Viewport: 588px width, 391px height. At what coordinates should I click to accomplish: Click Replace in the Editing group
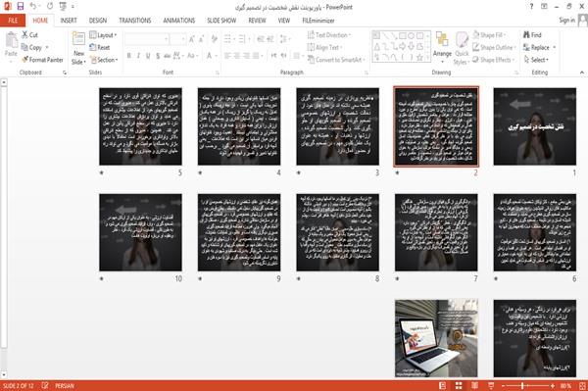tap(539, 47)
